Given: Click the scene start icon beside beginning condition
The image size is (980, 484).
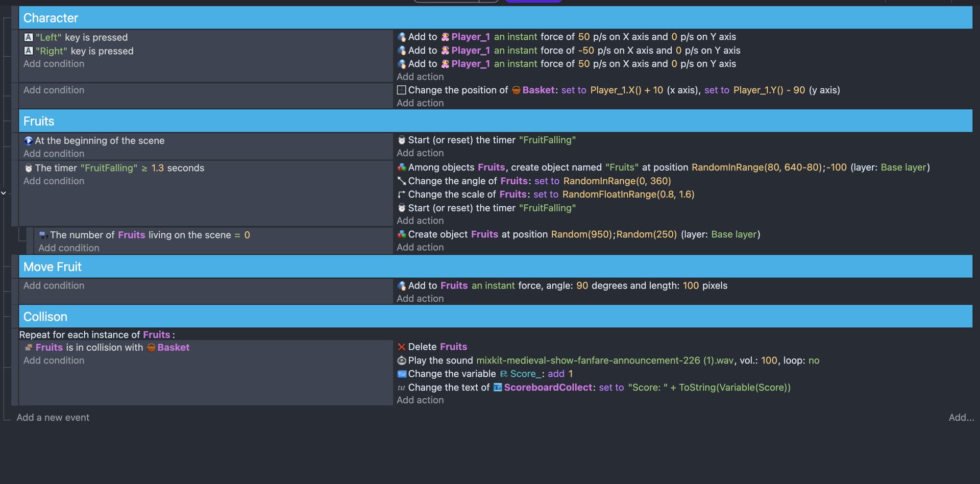Looking at the screenshot, I should 29,141.
